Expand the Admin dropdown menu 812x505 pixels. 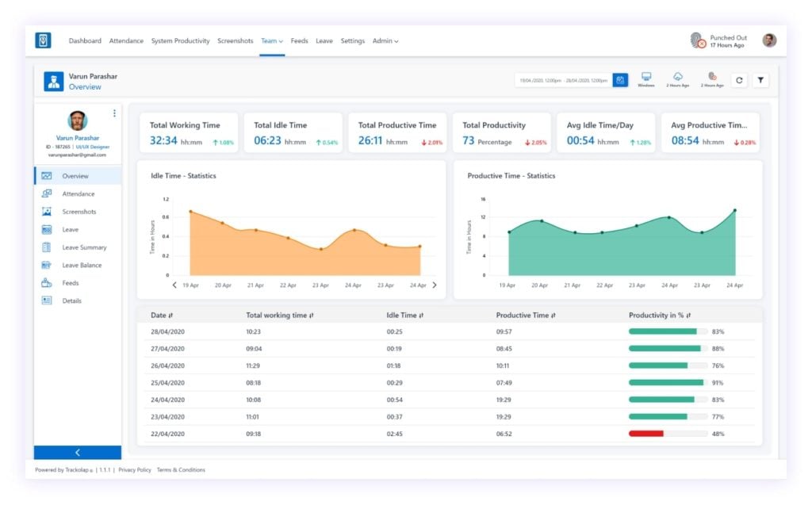[x=385, y=41]
